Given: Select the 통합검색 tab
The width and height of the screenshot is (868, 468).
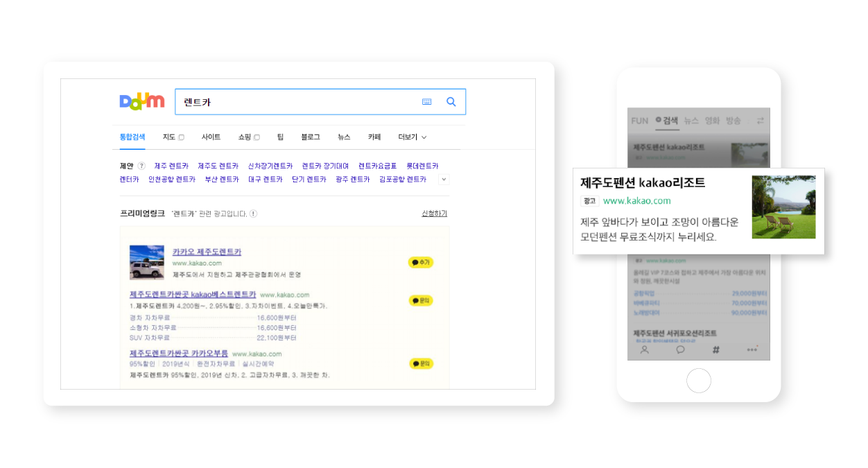Looking at the screenshot, I should point(132,137).
